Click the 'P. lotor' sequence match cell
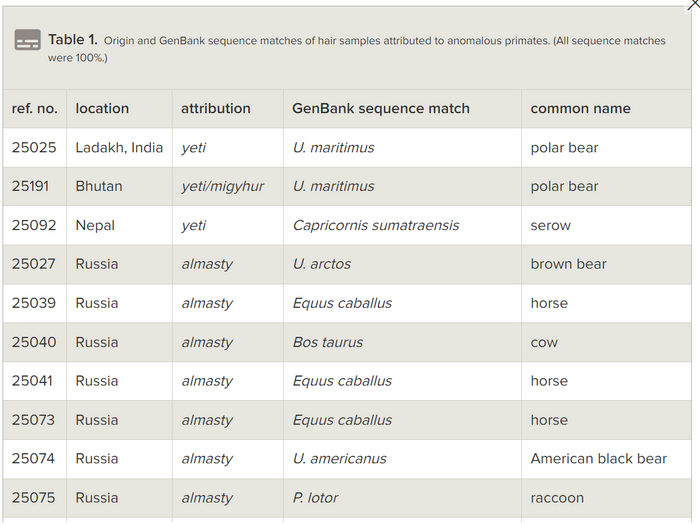This screenshot has width=700, height=524. pos(316,498)
